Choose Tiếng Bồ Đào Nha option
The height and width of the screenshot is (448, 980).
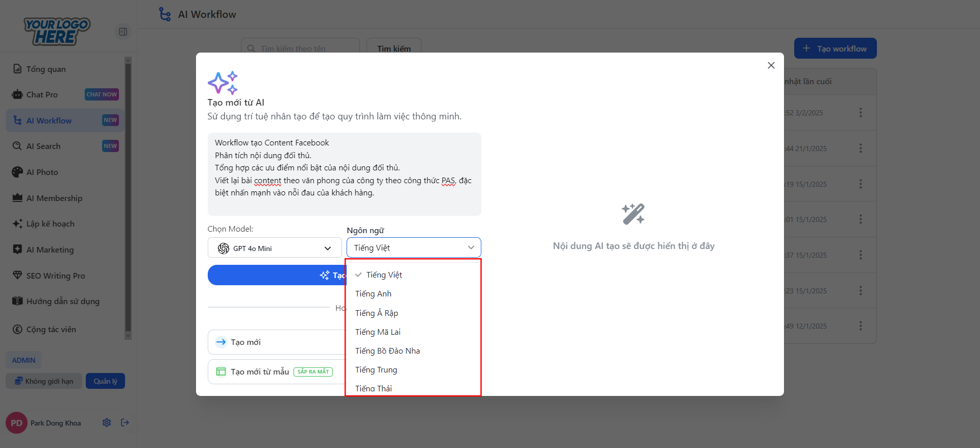click(387, 351)
